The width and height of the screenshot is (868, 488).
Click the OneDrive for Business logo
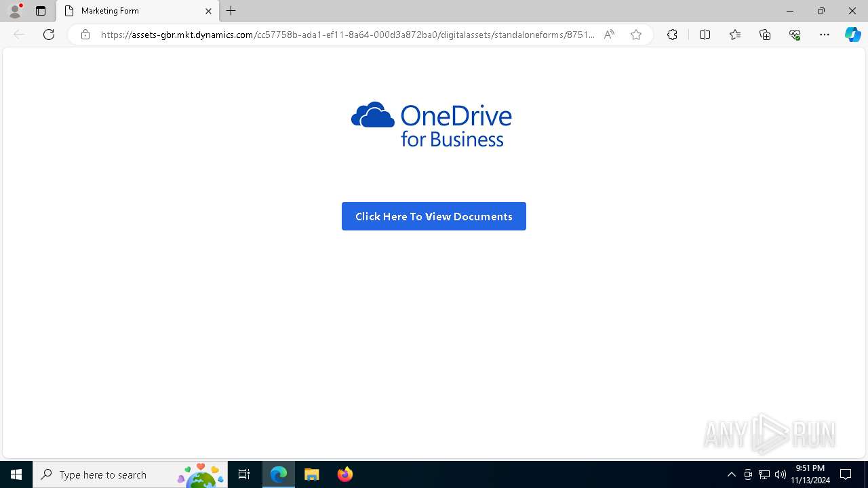432,125
